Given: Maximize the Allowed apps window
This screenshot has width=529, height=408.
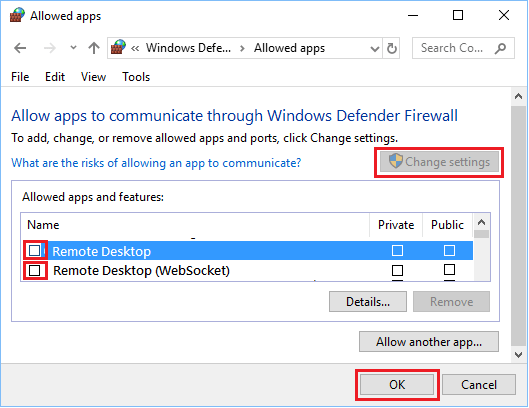Looking at the screenshot, I should point(458,15).
